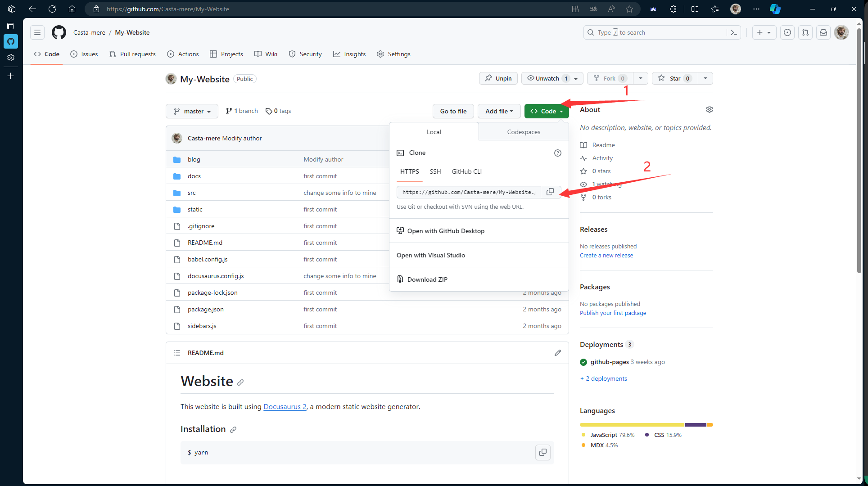Image resolution: width=868 pixels, height=486 pixels.
Task: Open the clone help question-mark icon
Action: pos(558,153)
